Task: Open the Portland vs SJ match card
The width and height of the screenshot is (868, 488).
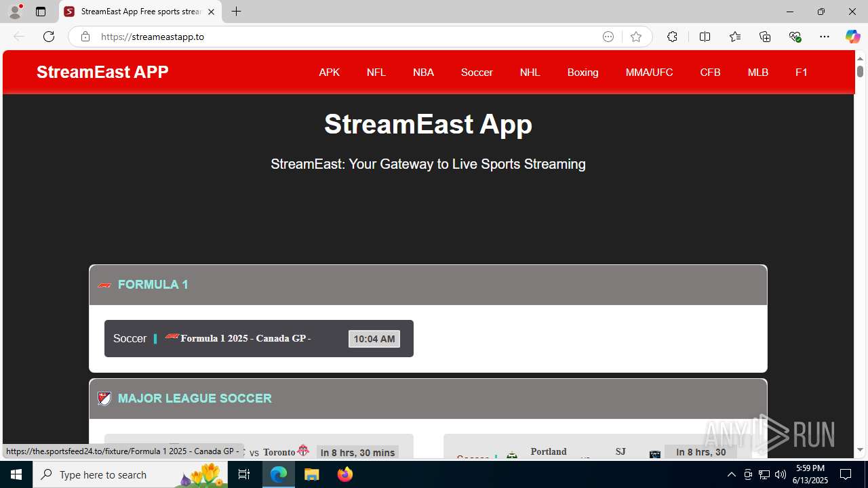Action: 598,447
